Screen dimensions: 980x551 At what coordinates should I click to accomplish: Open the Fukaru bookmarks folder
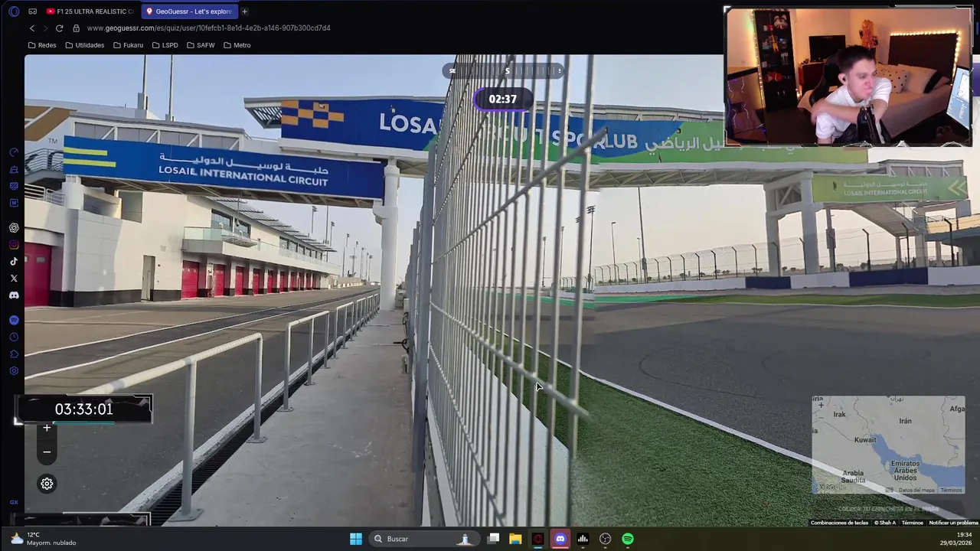pos(128,45)
